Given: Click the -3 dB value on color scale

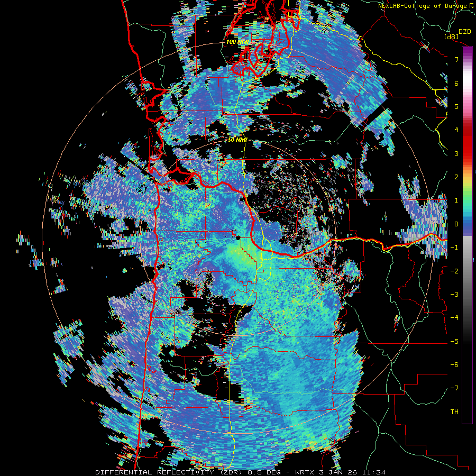Looking at the screenshot, I should [x=454, y=294].
